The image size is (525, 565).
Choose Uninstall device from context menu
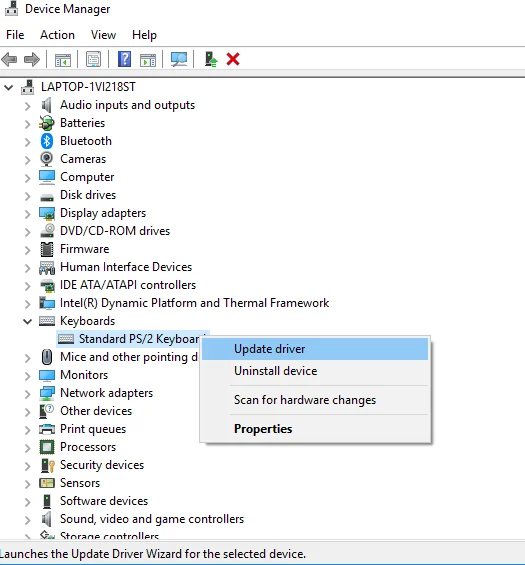pos(315,371)
